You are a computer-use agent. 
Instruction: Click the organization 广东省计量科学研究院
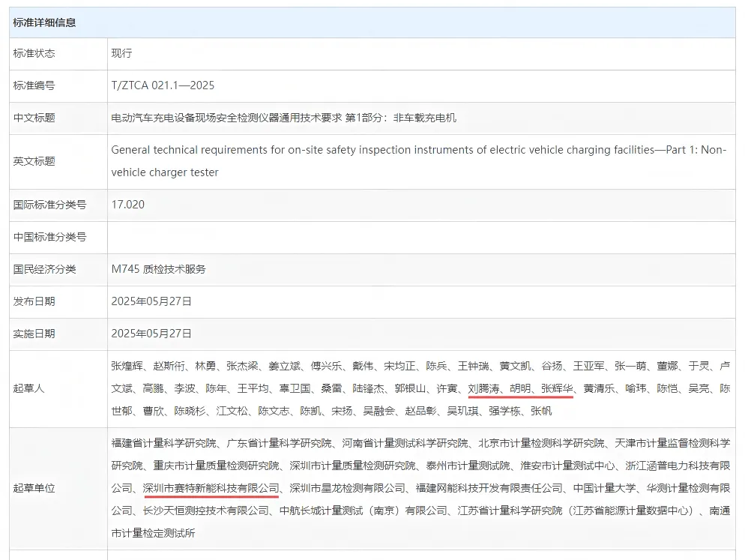[279, 443]
